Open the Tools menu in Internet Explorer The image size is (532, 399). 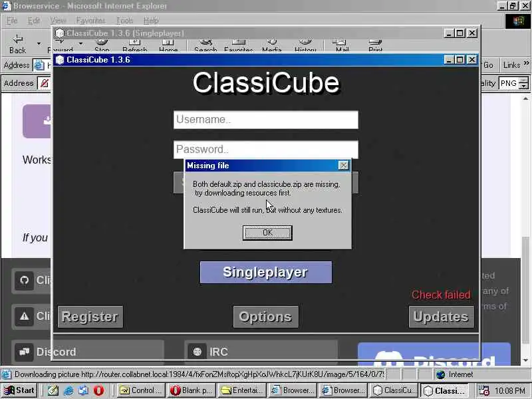125,21
